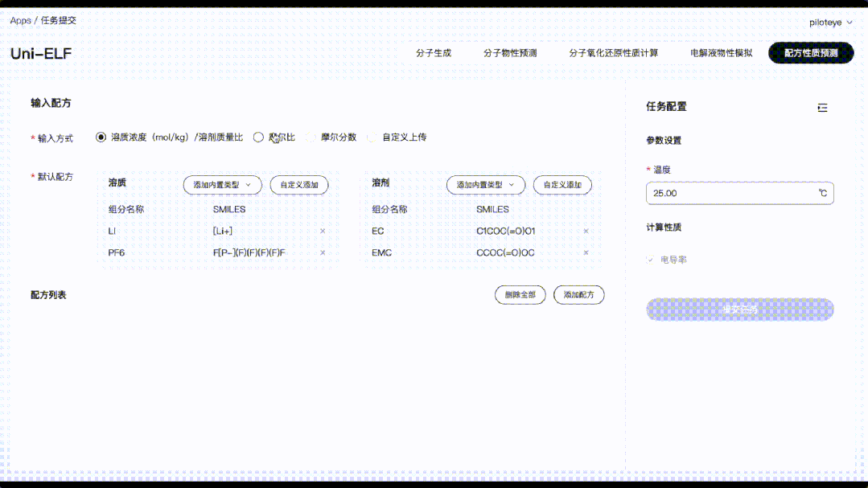This screenshot has height=488, width=868.
Task: Click the 删除全部 button
Action: (520, 294)
